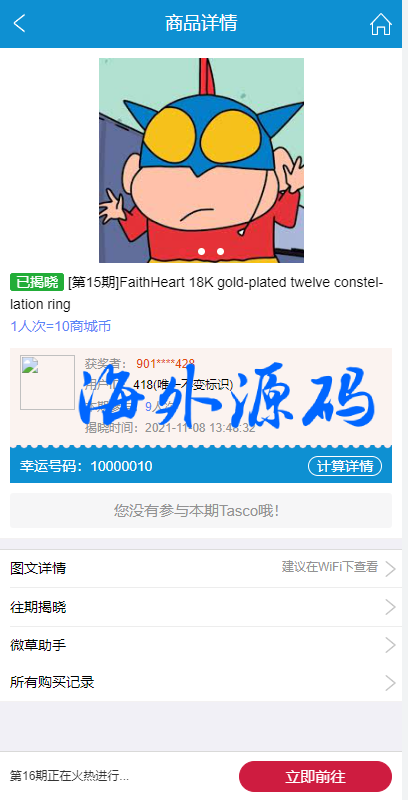408x800 pixels.
Task: Click the 第16期正在火热进行 text
Action: (69, 777)
